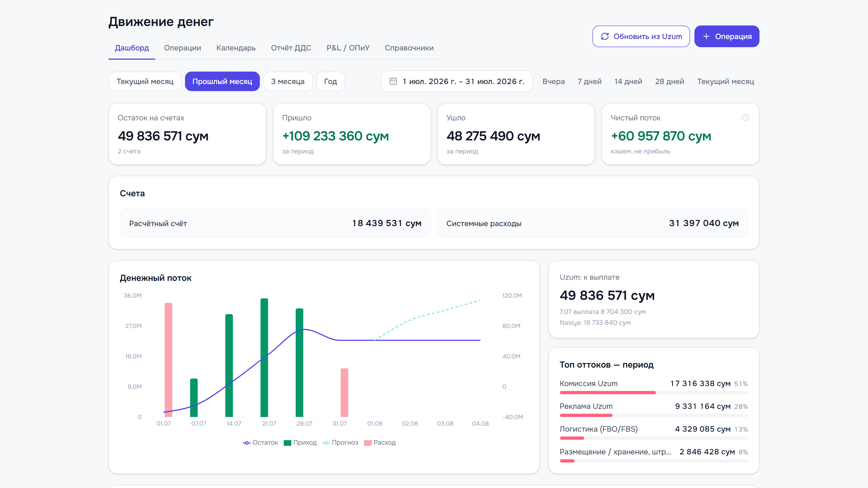This screenshot has width=868, height=488.
Task: Click the plus icon in Операция button
Action: (706, 36)
